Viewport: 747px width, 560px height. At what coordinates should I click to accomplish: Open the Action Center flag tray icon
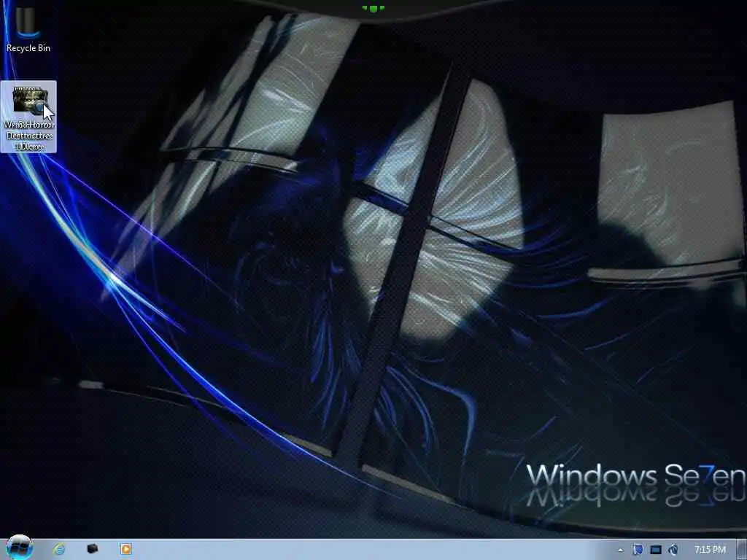click(x=638, y=550)
